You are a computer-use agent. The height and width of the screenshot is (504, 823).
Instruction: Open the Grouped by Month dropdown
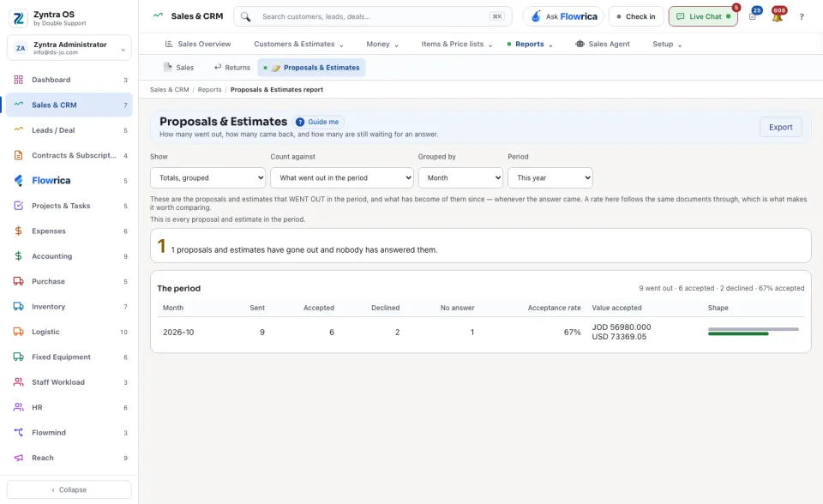[x=460, y=178]
